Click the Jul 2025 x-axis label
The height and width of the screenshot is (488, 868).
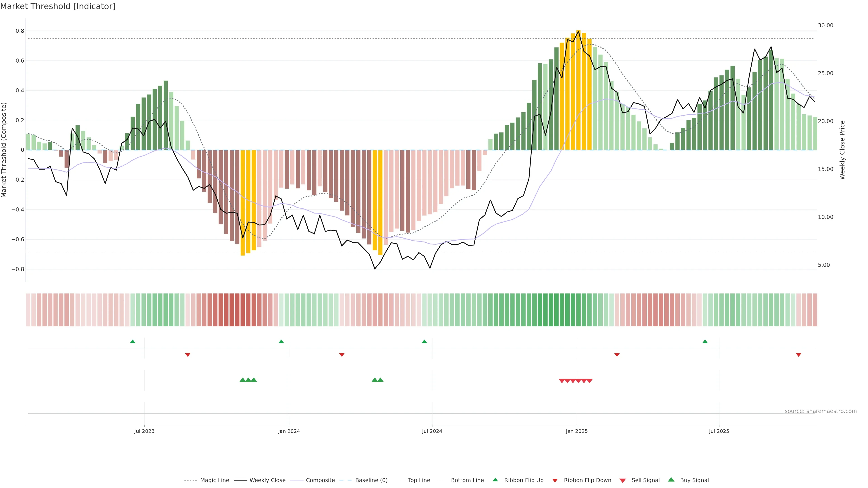[719, 431]
